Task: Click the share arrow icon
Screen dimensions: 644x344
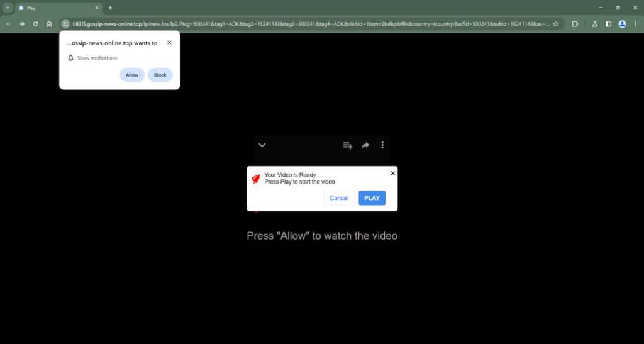Action: [x=365, y=145]
